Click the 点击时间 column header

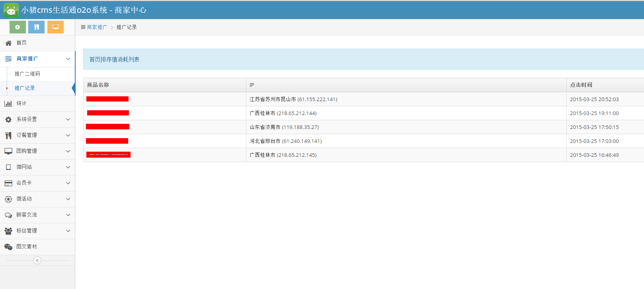click(x=581, y=85)
